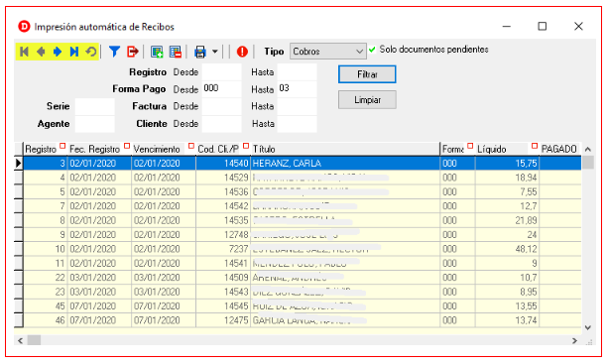Select registro 23 row cell

(x=45, y=293)
